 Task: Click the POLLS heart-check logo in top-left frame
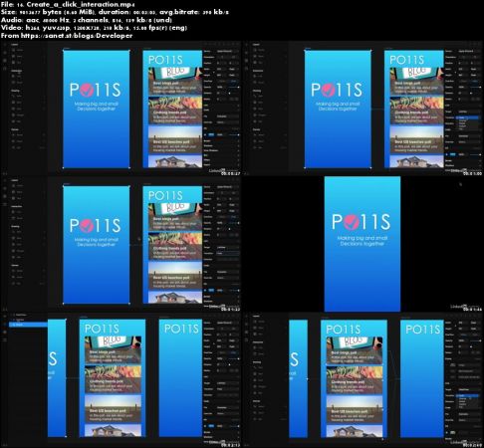87,90
